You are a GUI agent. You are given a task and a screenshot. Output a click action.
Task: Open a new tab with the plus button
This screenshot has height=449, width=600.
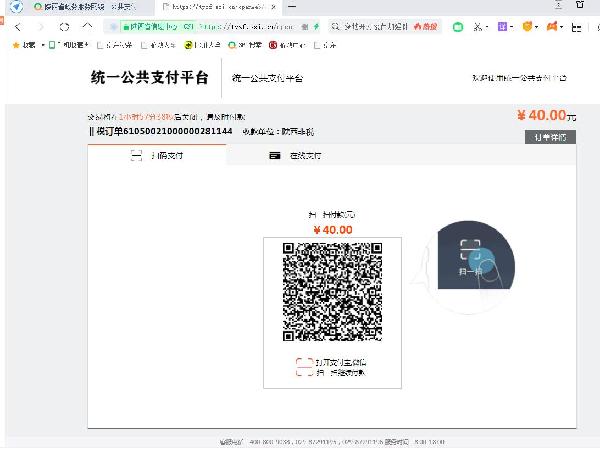tap(292, 7)
